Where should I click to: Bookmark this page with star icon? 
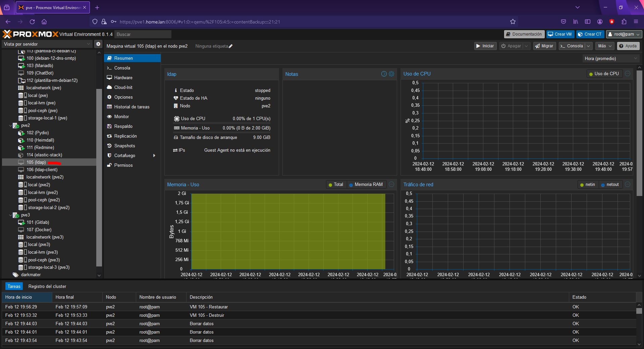[513, 22]
